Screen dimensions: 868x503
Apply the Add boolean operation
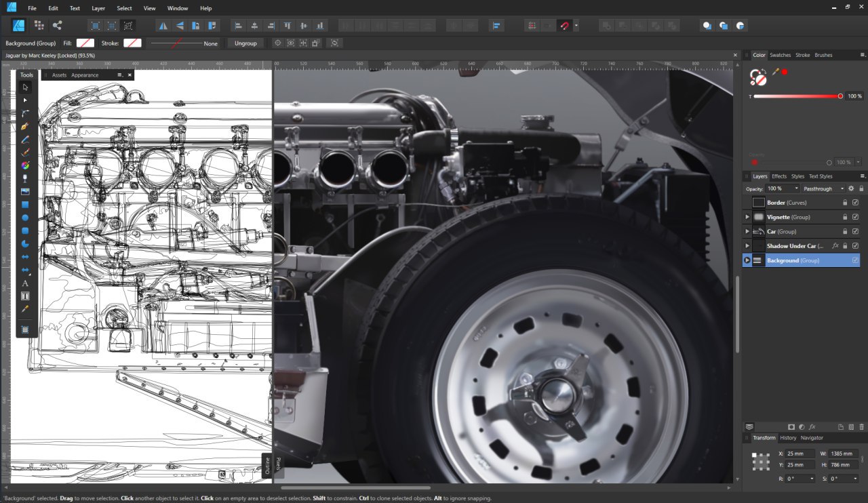[x=606, y=25]
